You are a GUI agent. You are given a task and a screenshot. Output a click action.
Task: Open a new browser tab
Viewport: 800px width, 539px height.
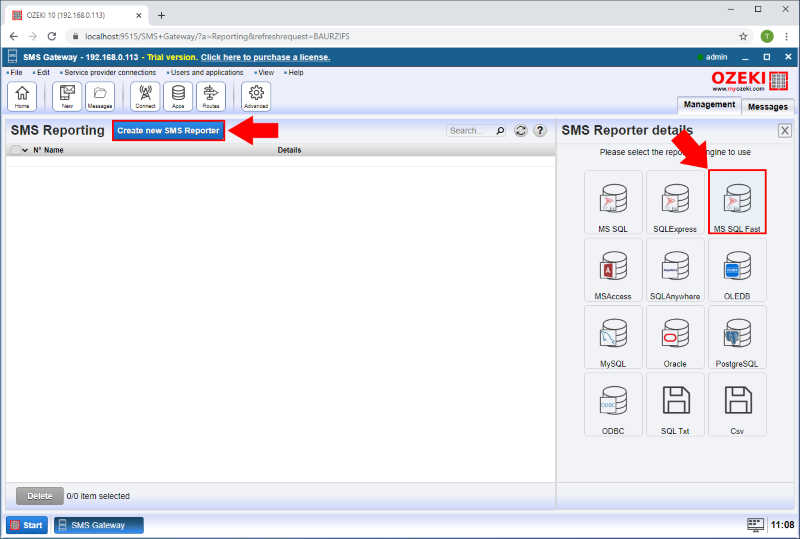tap(161, 15)
